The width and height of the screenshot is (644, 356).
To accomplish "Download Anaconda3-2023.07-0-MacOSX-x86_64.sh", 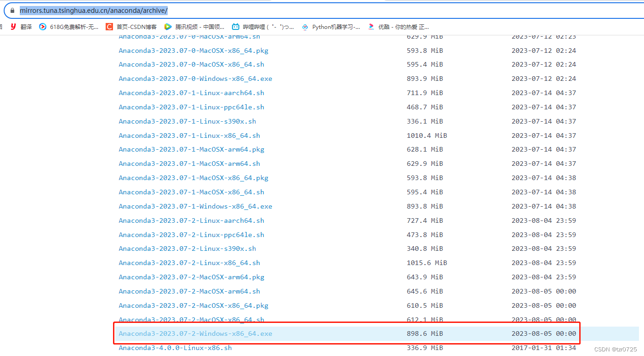I will pyautogui.click(x=192, y=64).
